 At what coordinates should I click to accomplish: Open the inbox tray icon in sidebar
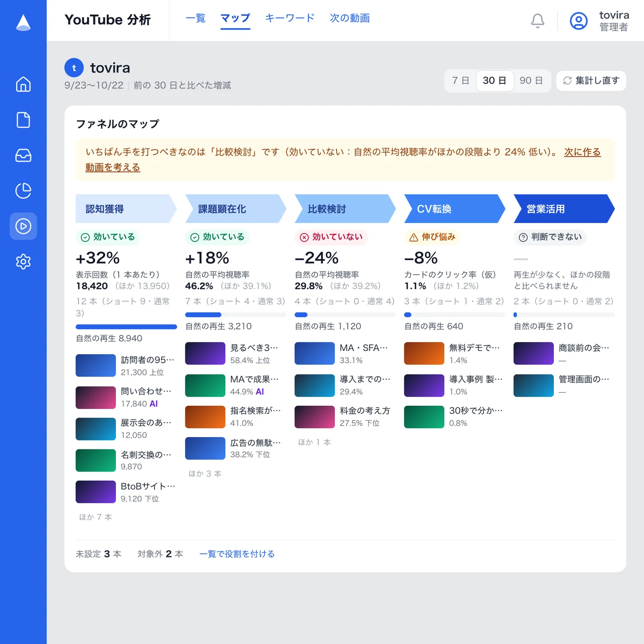23,155
